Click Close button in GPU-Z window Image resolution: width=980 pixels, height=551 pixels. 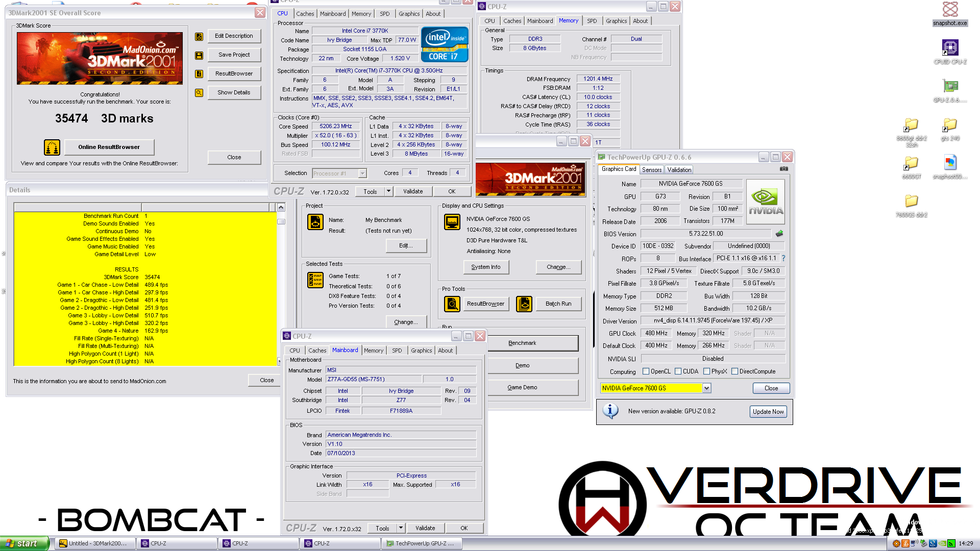771,388
